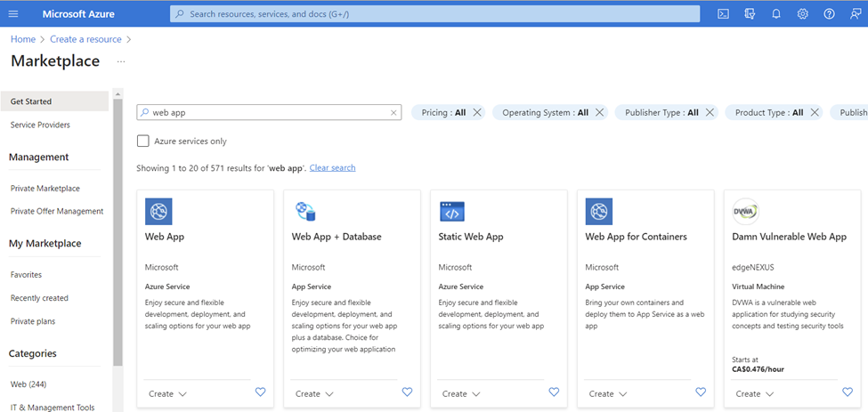Screen dimensions: 868x412
Task: Open Recently created in the sidebar
Action: point(39,298)
